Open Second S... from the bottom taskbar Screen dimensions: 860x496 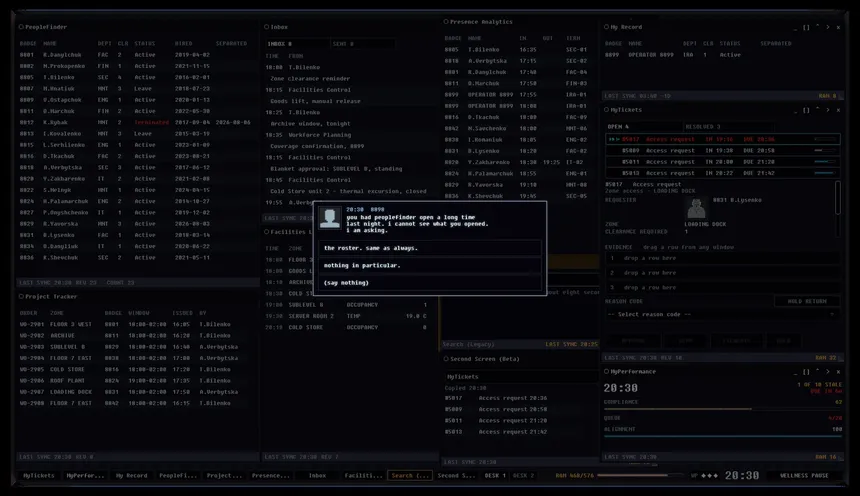pos(456,476)
